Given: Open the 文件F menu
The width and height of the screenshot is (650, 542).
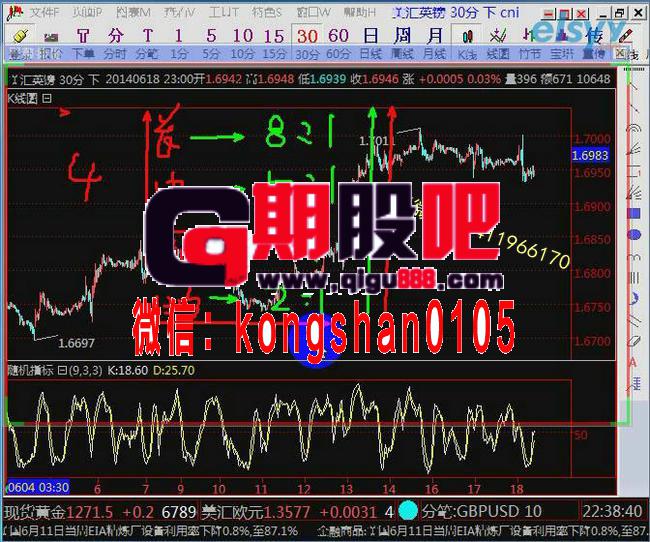Looking at the screenshot, I should click(x=45, y=12).
